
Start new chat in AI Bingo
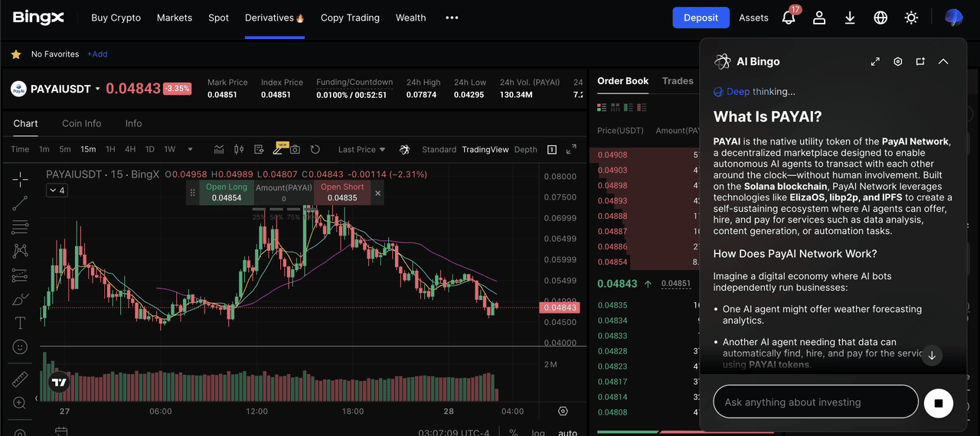tap(920, 61)
